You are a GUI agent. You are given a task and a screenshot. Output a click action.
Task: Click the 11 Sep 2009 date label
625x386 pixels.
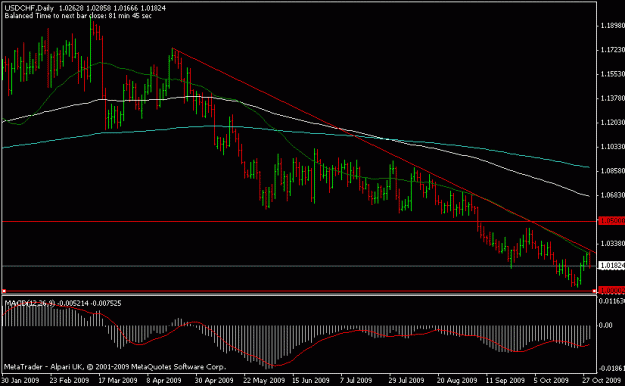pyautogui.click(x=505, y=380)
